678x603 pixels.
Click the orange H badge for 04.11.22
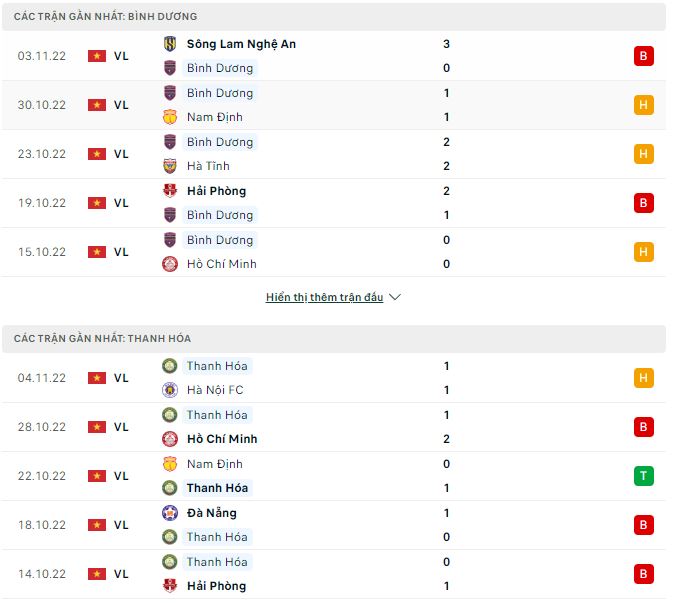pyautogui.click(x=644, y=378)
